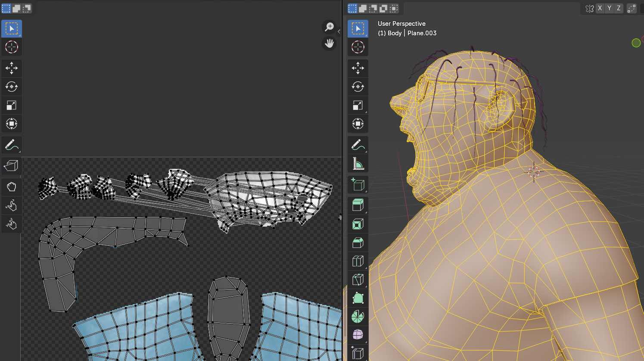The width and height of the screenshot is (644, 361).
Task: Expand the UV editor sidebar arrow
Action: coord(339,31)
